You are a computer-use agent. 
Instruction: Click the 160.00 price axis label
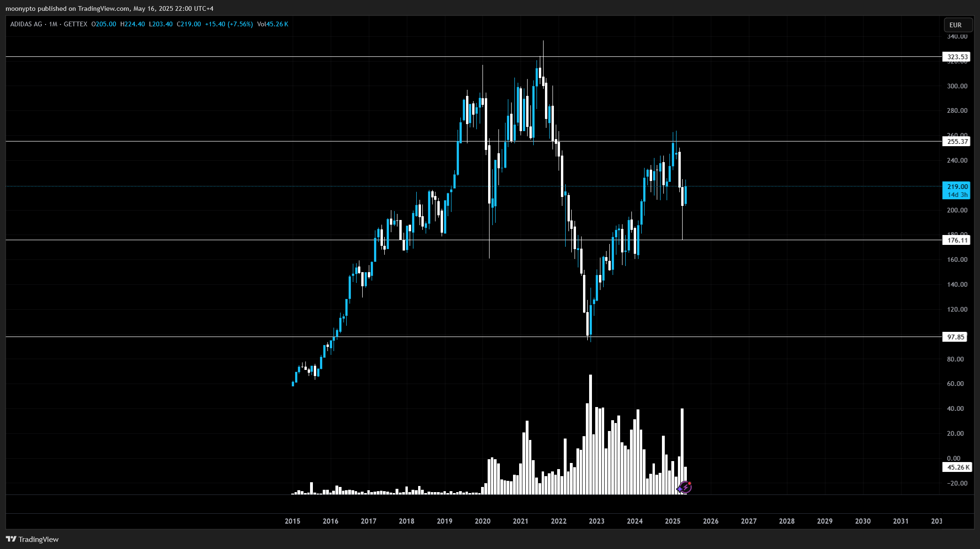957,259
